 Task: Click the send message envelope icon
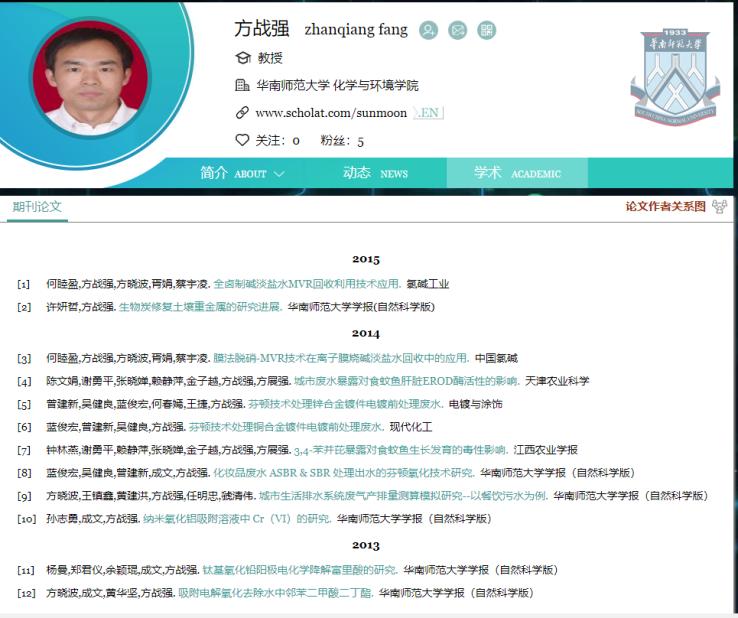[457, 30]
